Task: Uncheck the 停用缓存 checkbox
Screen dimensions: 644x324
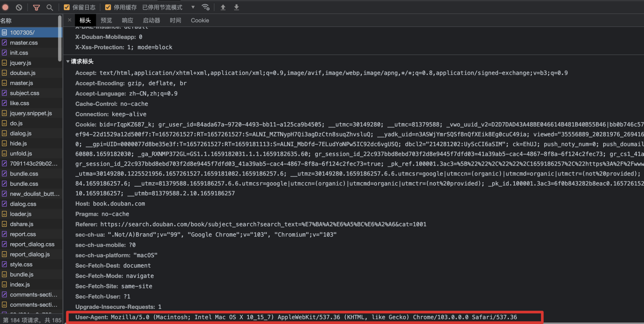Action: tap(108, 7)
